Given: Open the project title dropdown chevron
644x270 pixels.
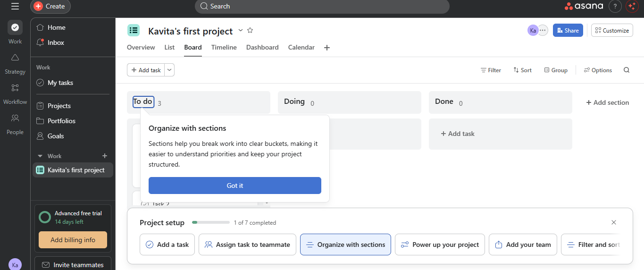Looking at the screenshot, I should pos(241,30).
